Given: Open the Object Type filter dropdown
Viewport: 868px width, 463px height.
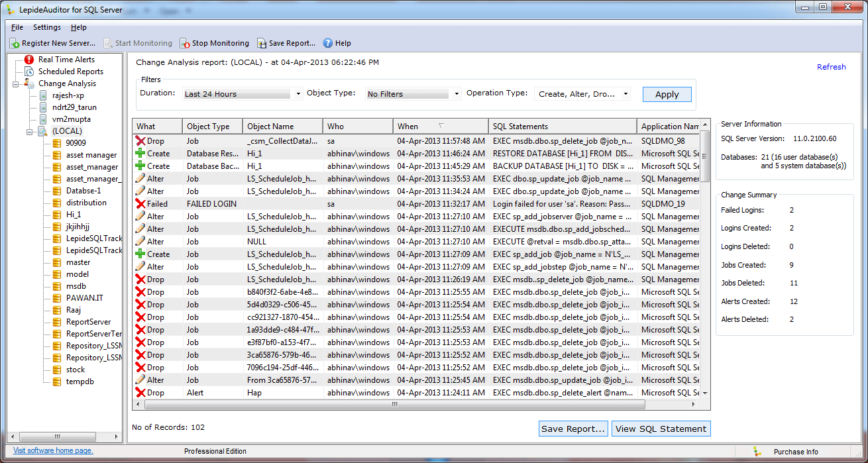Looking at the screenshot, I should coord(457,94).
